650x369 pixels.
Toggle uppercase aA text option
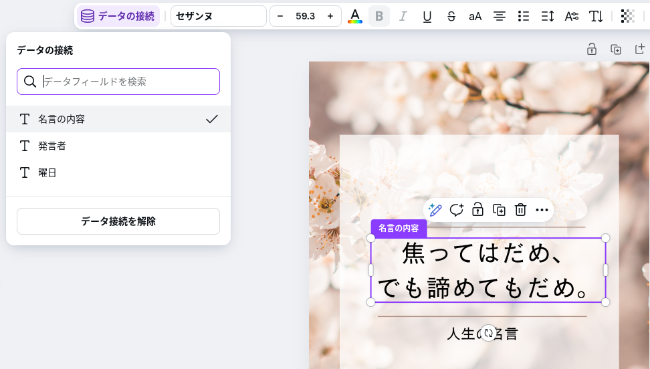point(475,16)
